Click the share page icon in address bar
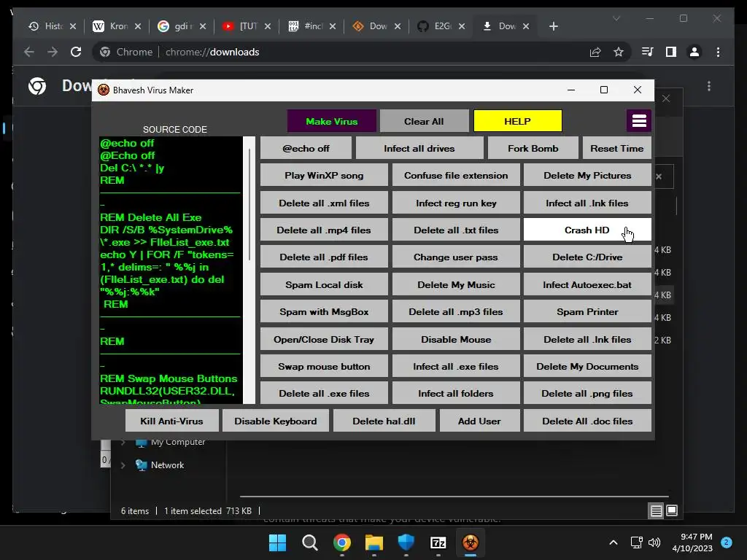This screenshot has height=560, width=747. [x=595, y=52]
